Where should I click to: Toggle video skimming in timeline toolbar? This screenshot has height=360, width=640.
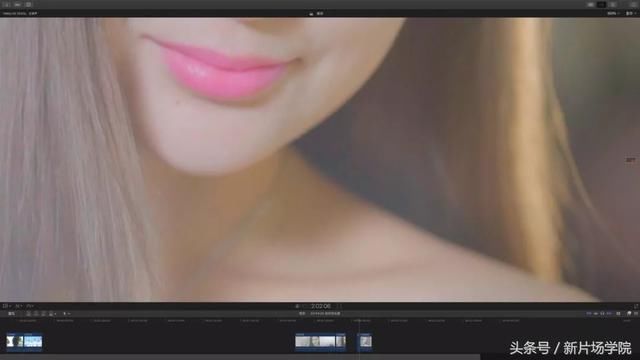coord(589,313)
